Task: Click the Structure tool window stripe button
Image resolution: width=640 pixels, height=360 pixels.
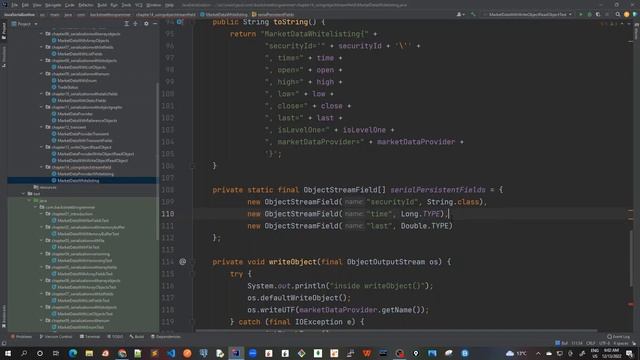Action: tap(4, 56)
